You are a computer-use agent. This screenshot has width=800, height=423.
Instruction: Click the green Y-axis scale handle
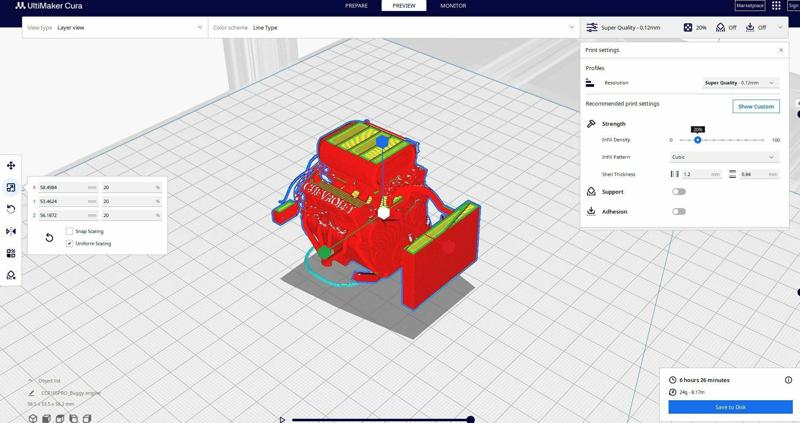click(324, 252)
